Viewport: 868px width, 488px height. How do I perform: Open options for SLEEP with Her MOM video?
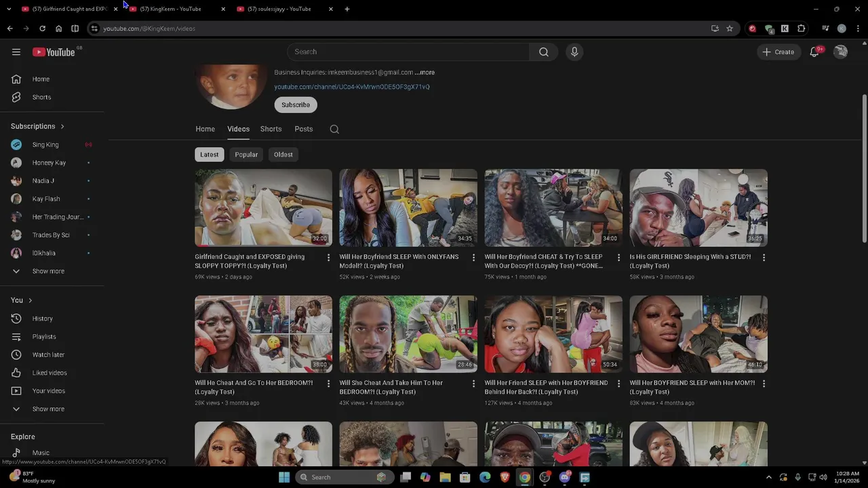tap(764, 384)
